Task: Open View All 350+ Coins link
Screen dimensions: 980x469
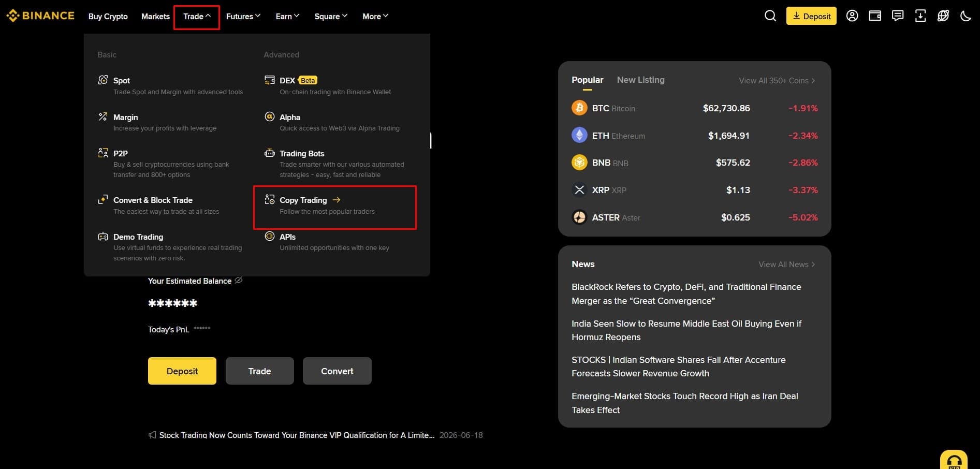Action: point(777,81)
